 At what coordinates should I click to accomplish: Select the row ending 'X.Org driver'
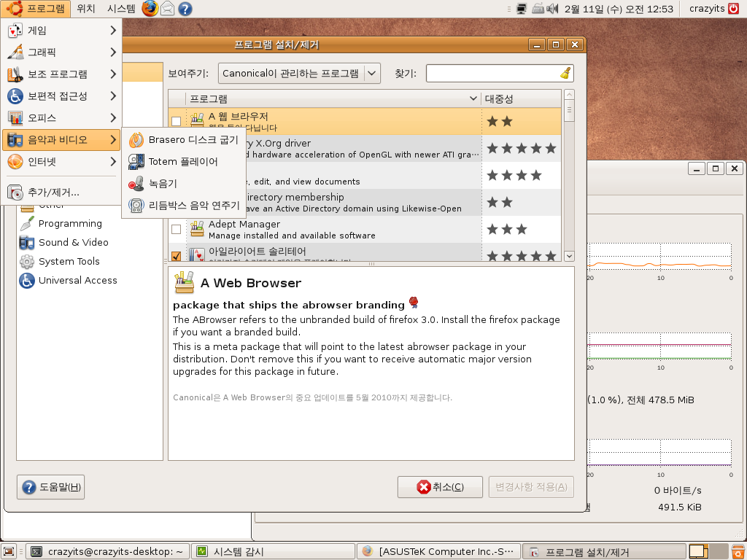click(364, 149)
